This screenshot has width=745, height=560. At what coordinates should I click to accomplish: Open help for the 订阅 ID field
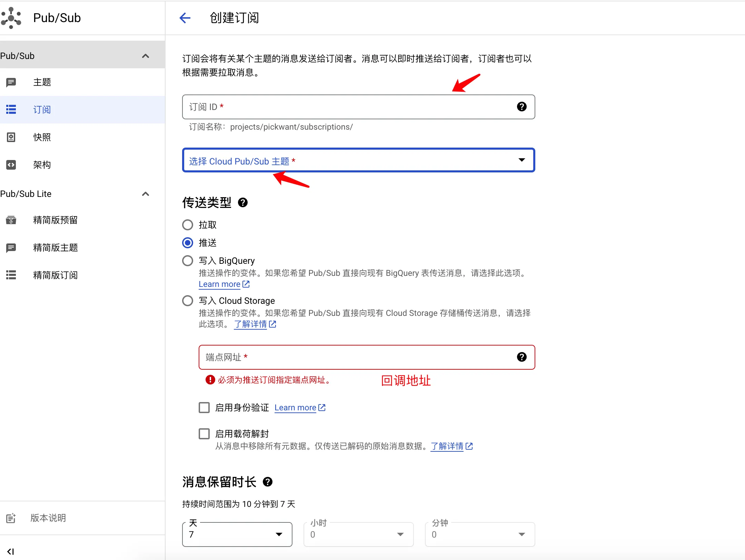tap(522, 107)
